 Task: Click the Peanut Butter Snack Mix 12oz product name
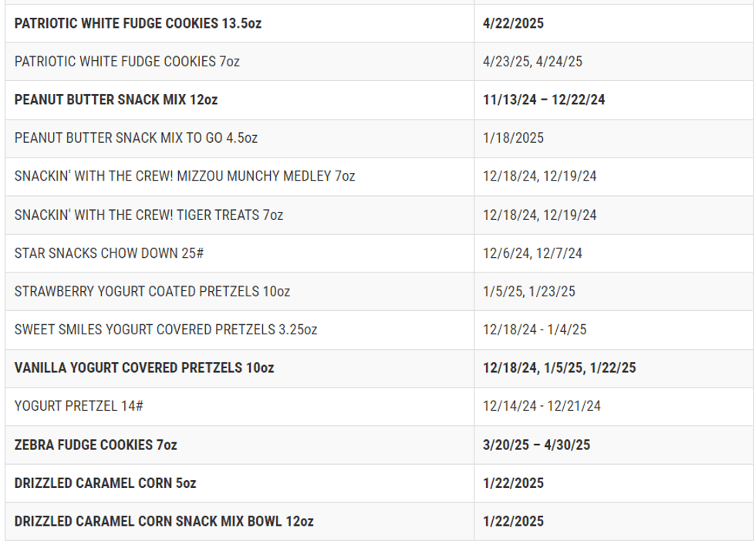116,100
